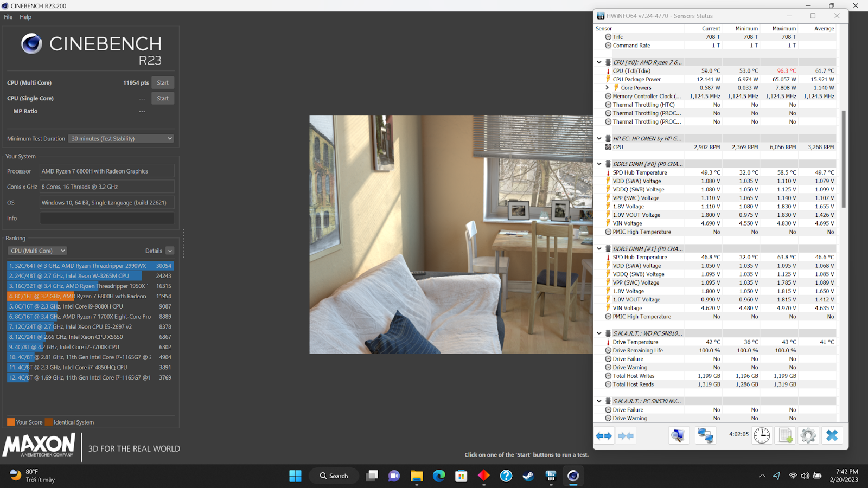
Task: Open Minimum Test Duration dropdown
Action: click(x=122, y=139)
